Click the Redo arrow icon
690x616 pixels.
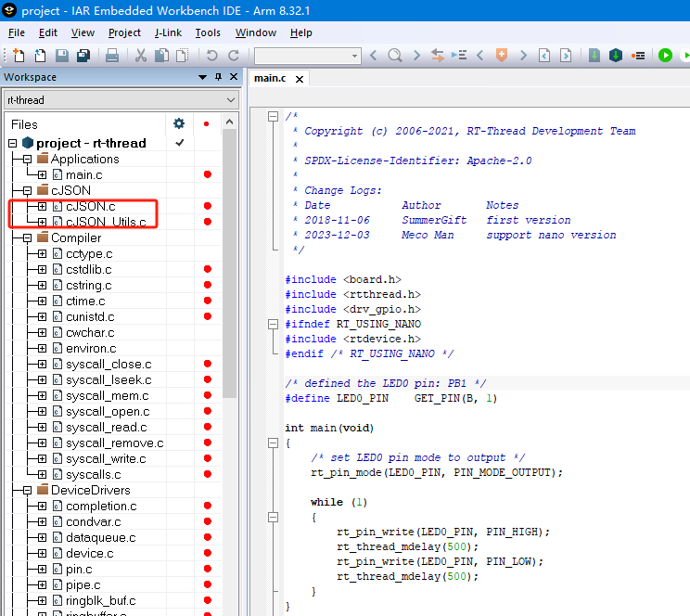click(x=233, y=56)
